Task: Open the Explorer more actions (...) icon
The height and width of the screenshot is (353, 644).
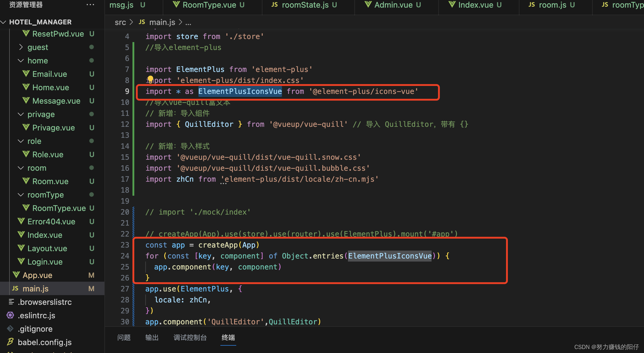Action: click(x=90, y=5)
